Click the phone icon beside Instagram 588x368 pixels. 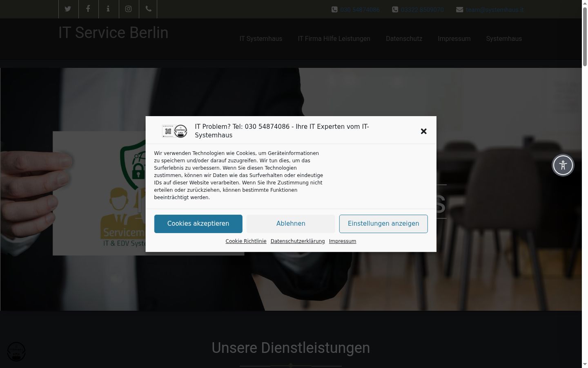148,9
